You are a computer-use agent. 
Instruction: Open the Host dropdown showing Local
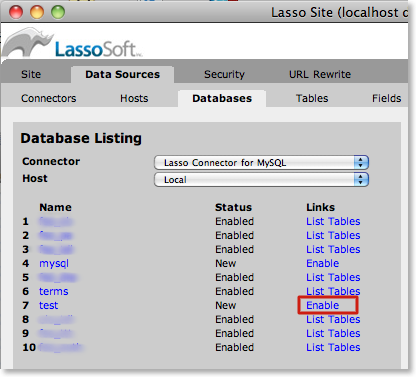[261, 180]
